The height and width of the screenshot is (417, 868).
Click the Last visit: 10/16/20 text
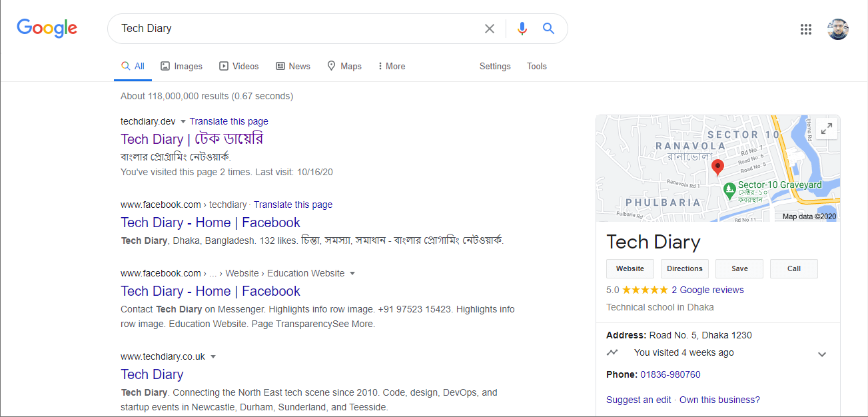pos(294,172)
